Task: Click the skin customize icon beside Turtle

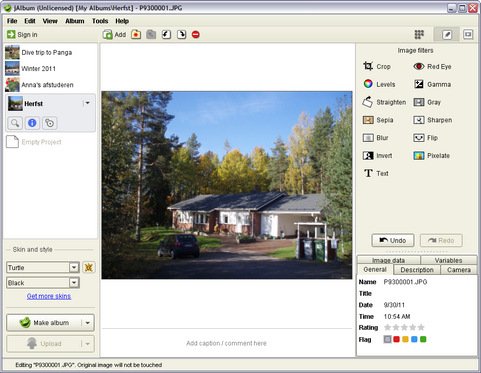Action: coord(88,267)
